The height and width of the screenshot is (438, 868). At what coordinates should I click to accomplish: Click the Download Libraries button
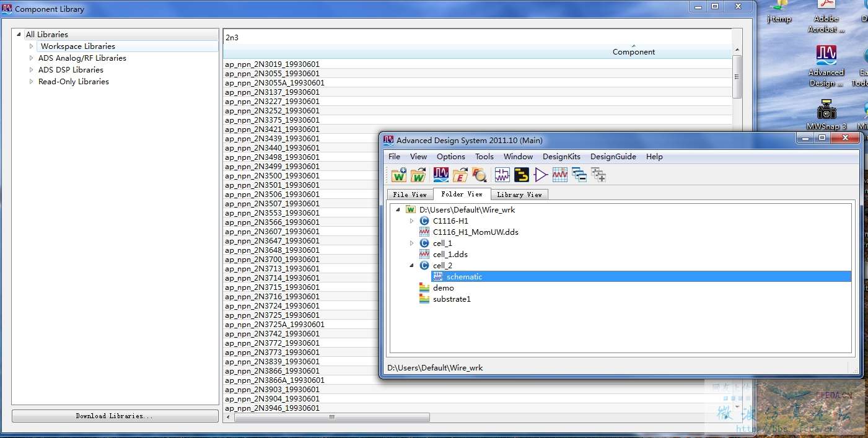[115, 416]
